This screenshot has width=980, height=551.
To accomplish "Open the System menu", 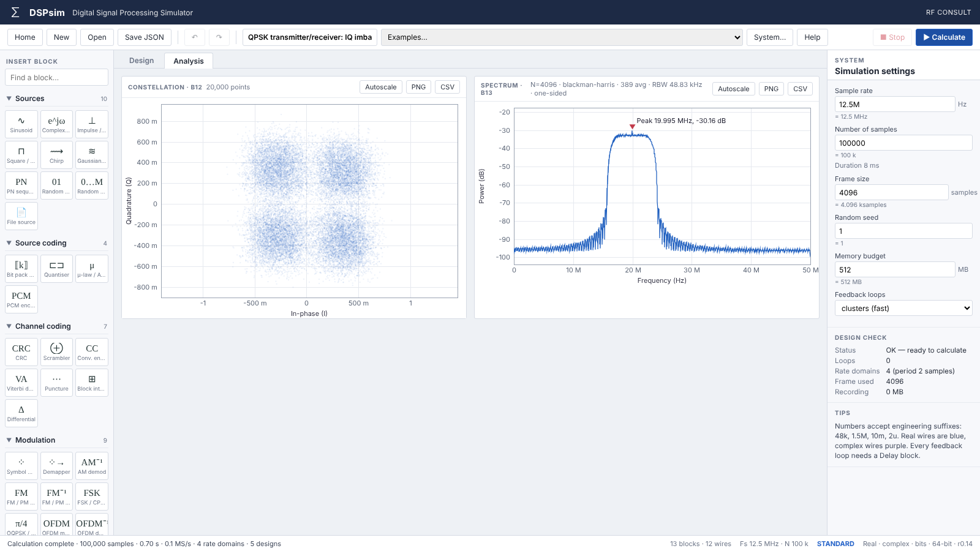I will 770,37.
